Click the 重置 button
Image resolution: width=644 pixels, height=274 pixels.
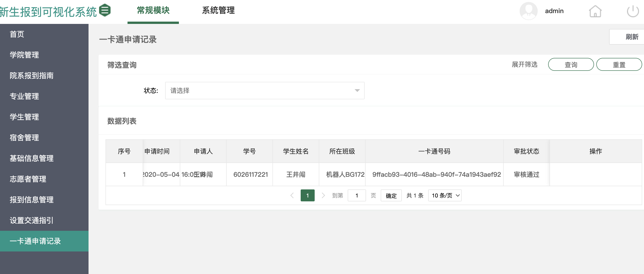point(619,65)
